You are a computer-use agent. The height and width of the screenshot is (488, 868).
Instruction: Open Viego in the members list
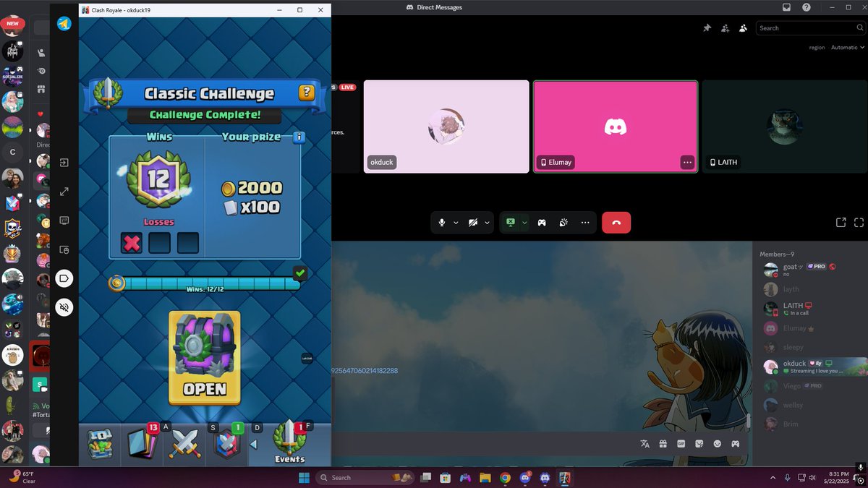[810, 386]
